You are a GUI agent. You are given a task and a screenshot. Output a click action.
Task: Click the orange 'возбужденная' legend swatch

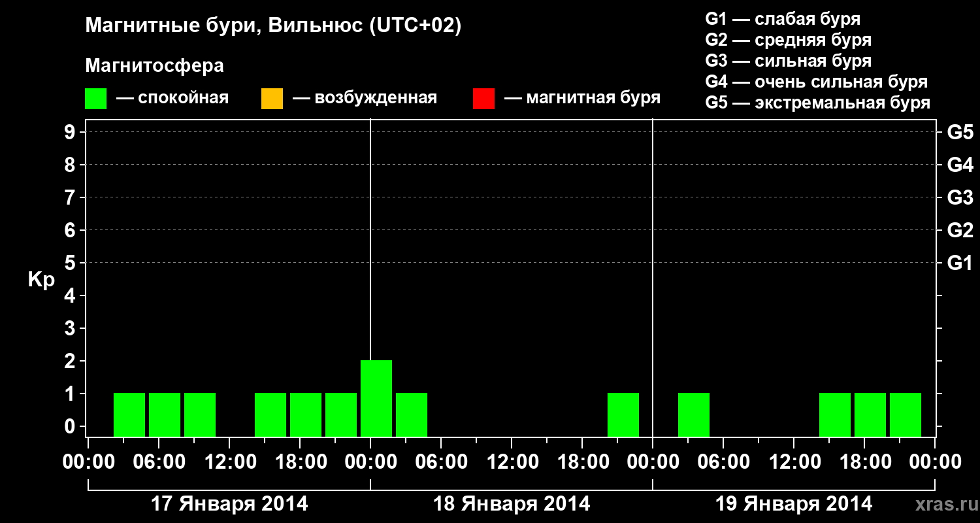(272, 99)
